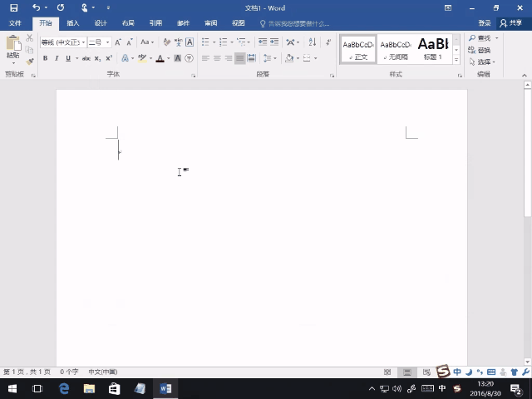532x399 pixels.
Task: Click the Paste clipboard icon
Action: click(x=12, y=48)
